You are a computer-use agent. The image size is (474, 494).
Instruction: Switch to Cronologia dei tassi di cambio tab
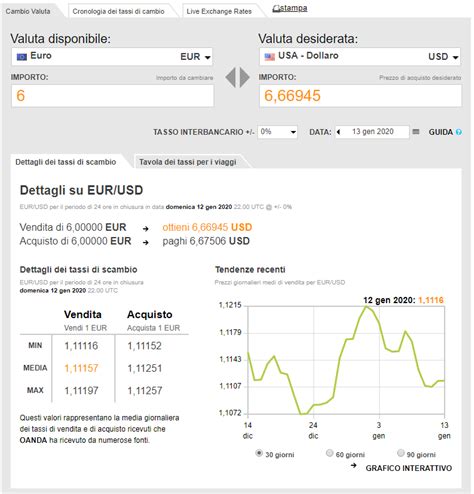click(x=119, y=11)
